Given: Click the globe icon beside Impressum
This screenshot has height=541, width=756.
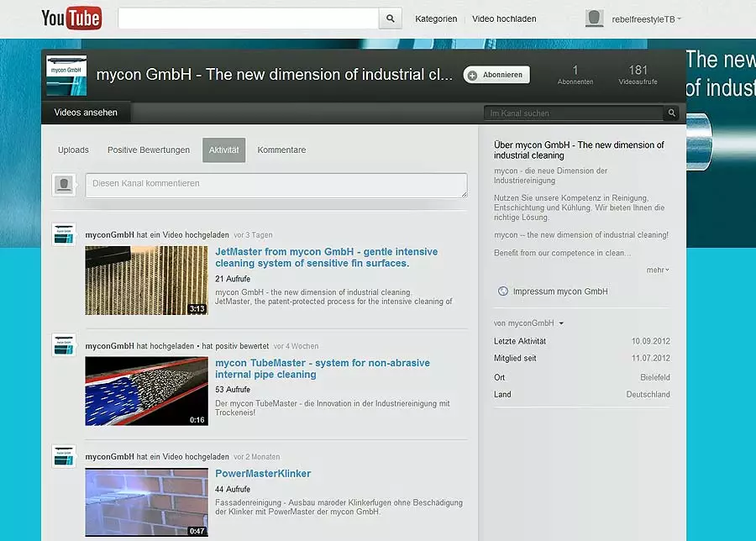Looking at the screenshot, I should [503, 292].
